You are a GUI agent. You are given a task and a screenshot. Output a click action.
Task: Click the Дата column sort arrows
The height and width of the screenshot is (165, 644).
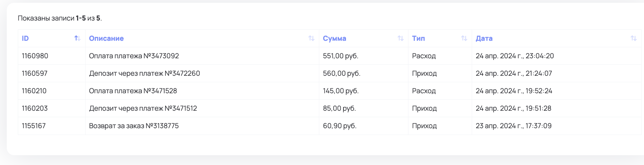pos(634,38)
